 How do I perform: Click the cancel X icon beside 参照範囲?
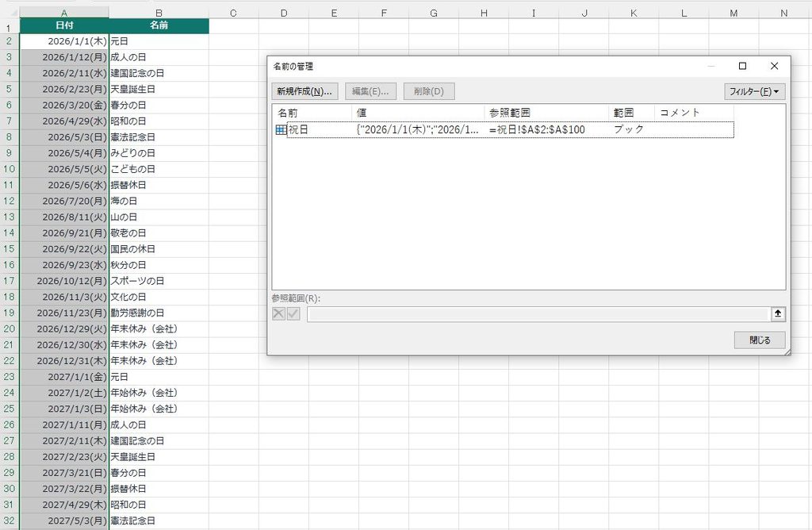coord(278,313)
